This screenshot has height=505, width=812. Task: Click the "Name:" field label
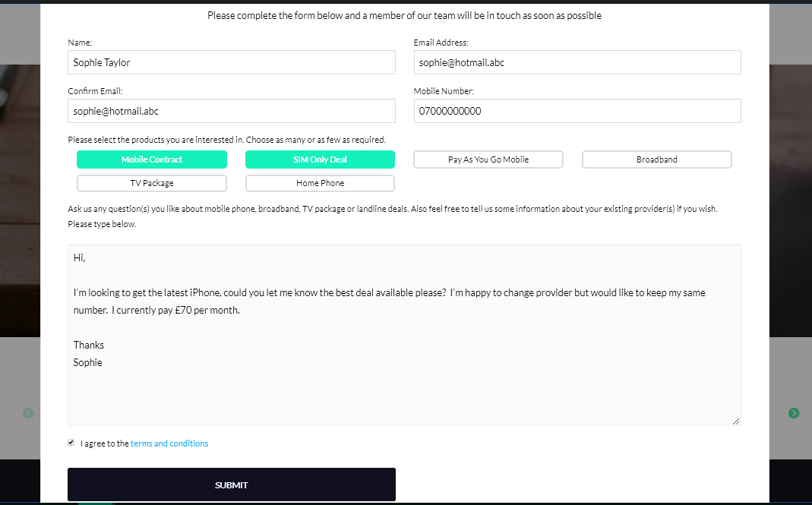click(80, 43)
